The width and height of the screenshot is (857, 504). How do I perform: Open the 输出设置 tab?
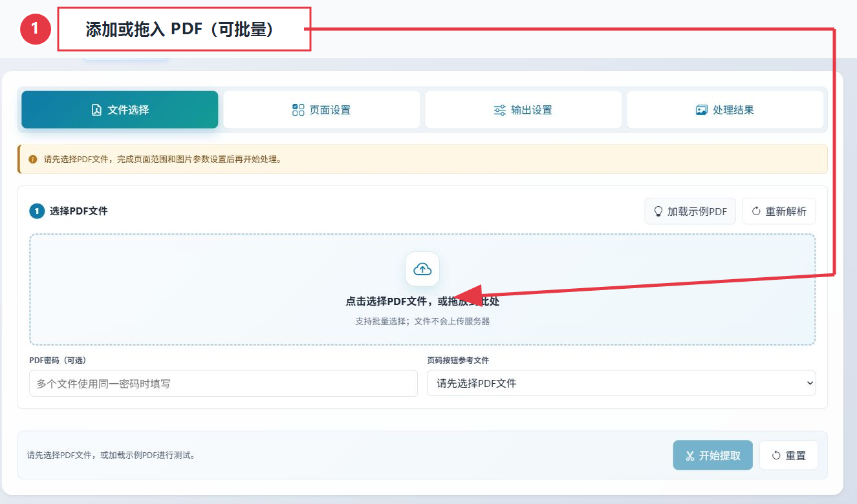tap(523, 110)
